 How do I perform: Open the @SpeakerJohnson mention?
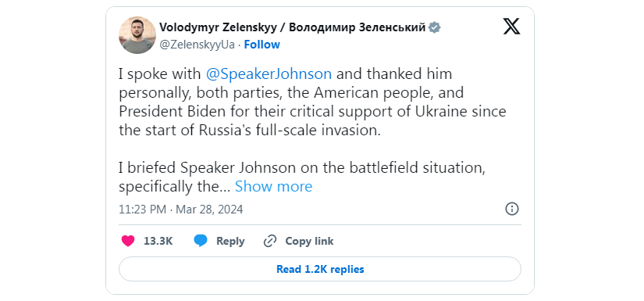tap(269, 74)
